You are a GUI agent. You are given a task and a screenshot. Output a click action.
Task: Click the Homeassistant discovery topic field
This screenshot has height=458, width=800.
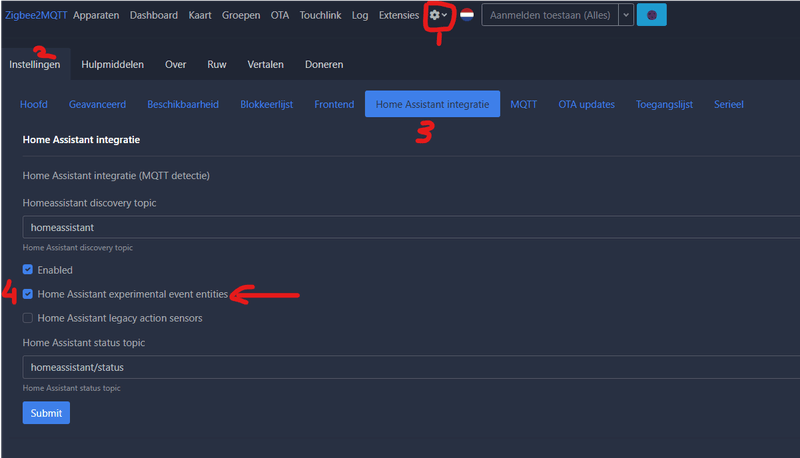(411, 227)
